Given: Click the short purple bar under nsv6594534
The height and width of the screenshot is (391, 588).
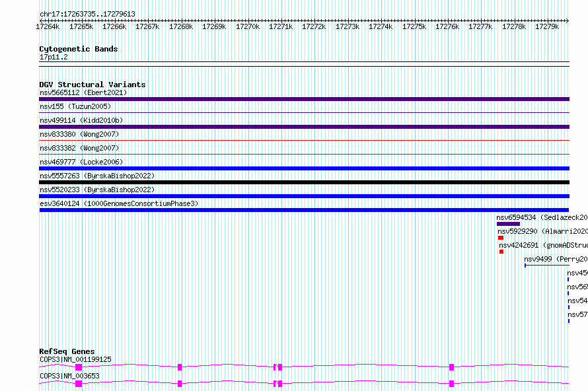Looking at the screenshot, I should (x=508, y=224).
